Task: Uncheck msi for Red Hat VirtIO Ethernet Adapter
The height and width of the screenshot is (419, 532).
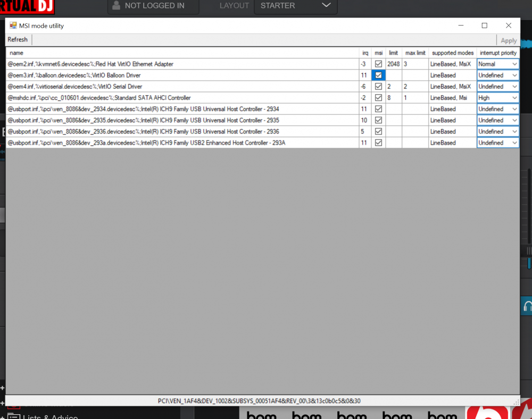Action: [x=378, y=64]
